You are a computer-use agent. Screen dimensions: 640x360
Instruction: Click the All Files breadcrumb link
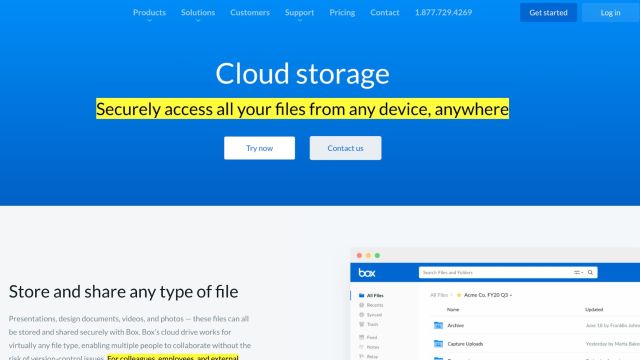coord(439,295)
